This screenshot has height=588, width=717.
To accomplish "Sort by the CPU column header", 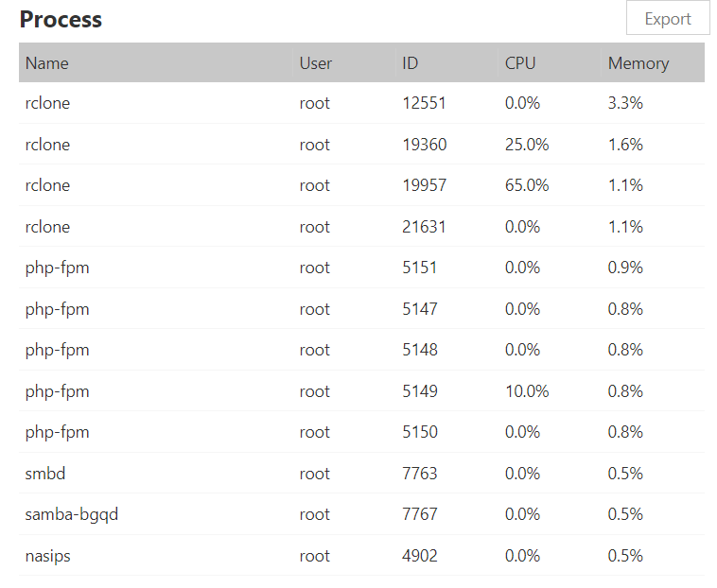I will point(520,63).
